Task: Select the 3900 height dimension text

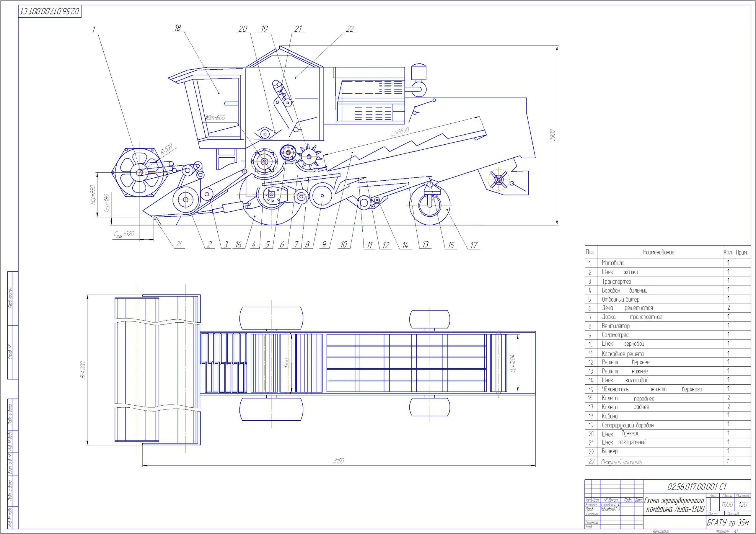Action: [553, 135]
